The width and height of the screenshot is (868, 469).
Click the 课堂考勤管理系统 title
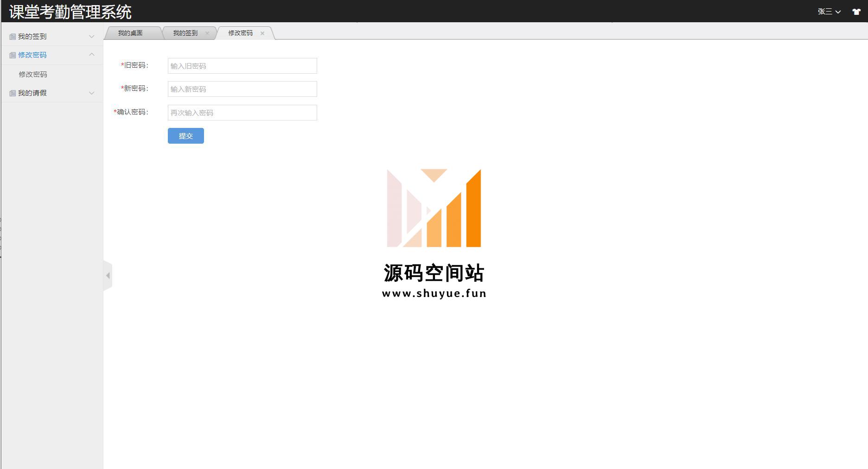(x=70, y=12)
